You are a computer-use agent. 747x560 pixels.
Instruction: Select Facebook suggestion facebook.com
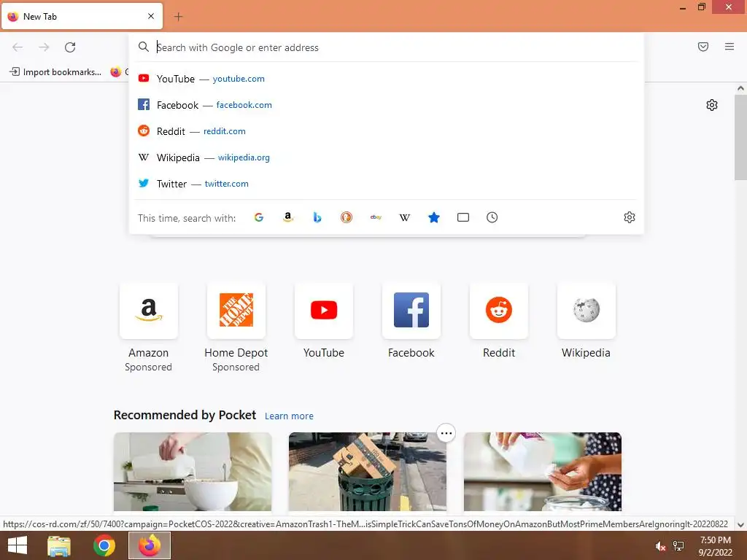[x=387, y=105]
